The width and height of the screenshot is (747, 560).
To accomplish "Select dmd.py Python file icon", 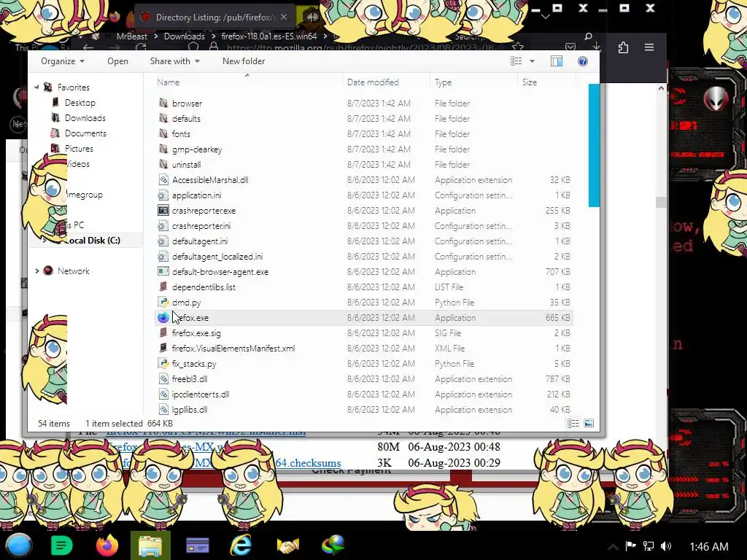I will point(163,302).
